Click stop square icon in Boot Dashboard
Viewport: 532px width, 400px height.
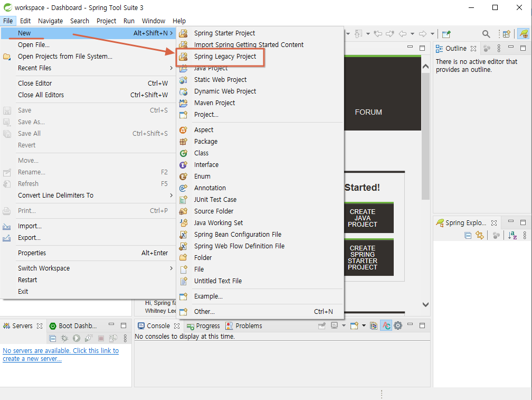101,338
